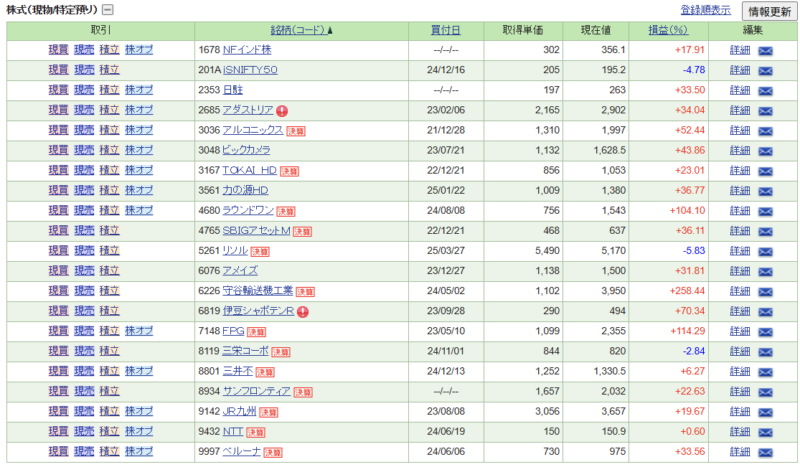Click the +258.44 profit value
This screenshot has height=467, width=800.
coord(687,290)
